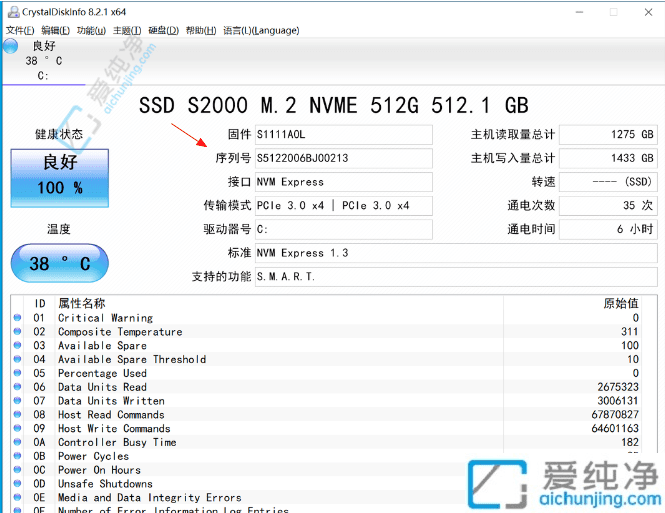Minimize the CrystalDiskInfo window
Screen dimensions: 665x513
click(x=579, y=12)
